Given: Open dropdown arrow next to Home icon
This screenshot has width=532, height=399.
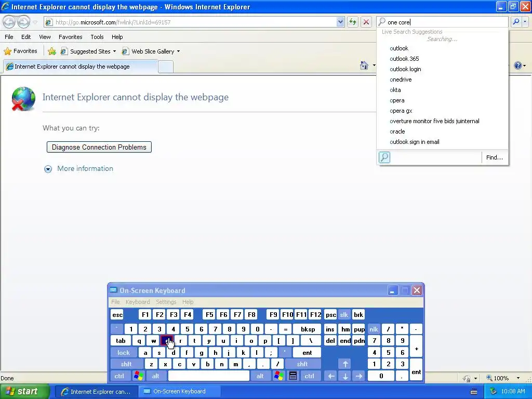Looking at the screenshot, I should (374, 65).
